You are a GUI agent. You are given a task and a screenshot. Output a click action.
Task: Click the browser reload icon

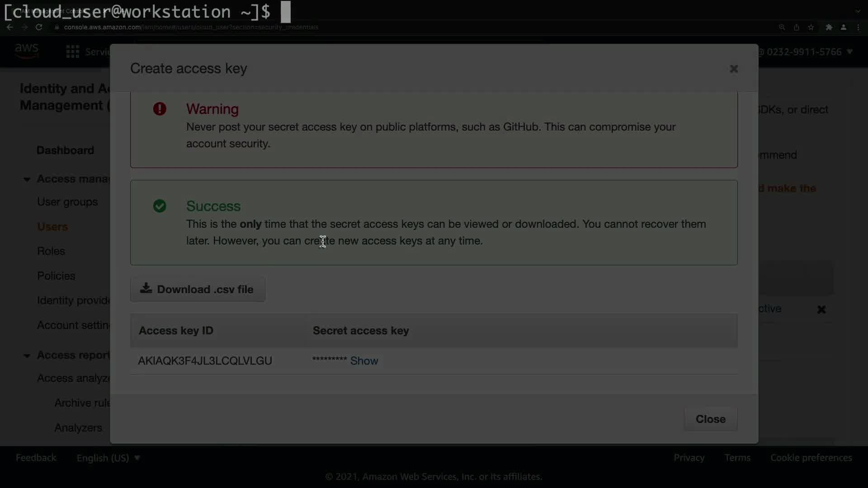click(39, 27)
